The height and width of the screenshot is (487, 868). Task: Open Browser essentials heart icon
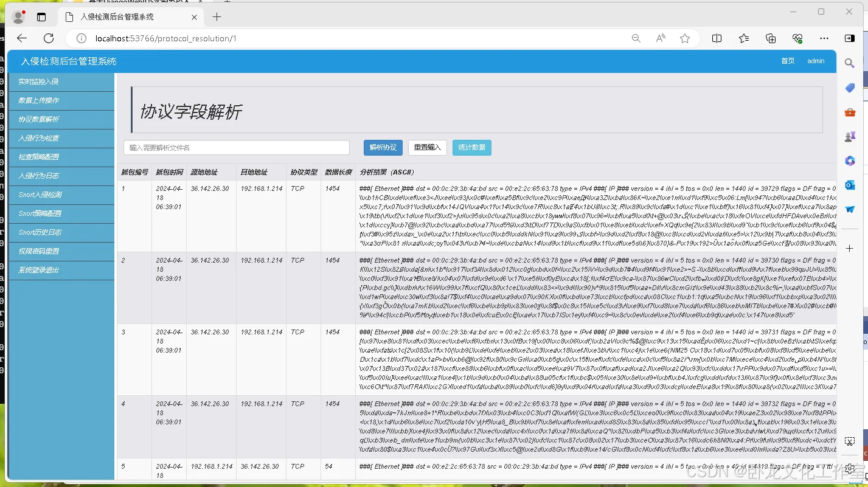point(797,38)
